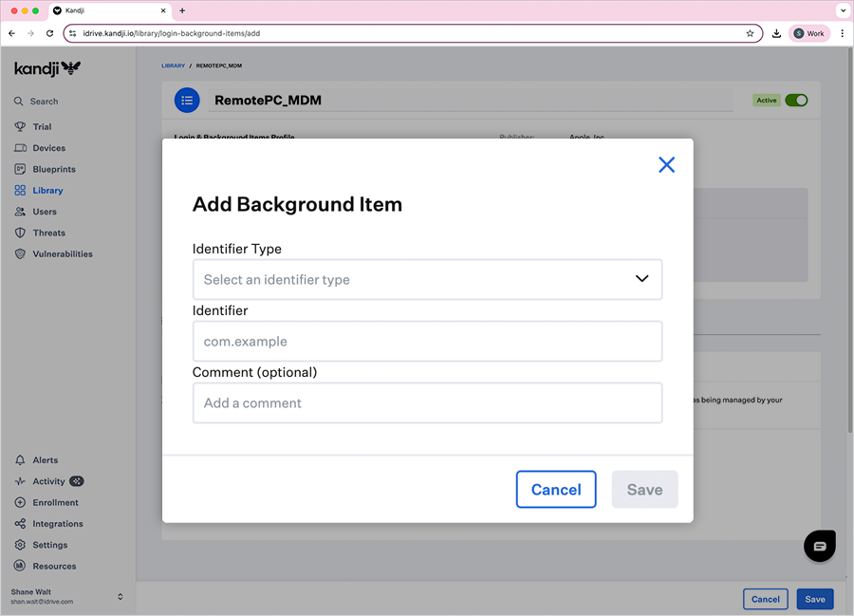Open the Identifier Type dropdown
854x616 pixels.
coord(427,280)
